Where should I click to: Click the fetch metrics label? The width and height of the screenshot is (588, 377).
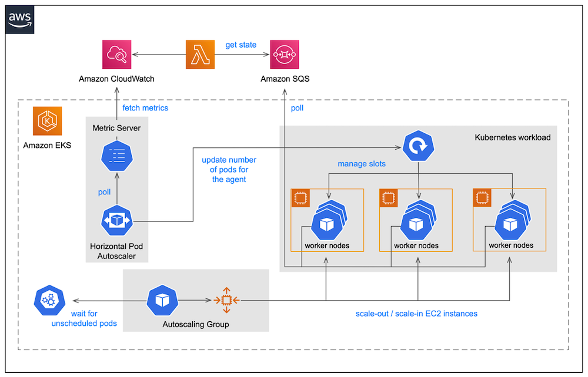(x=145, y=107)
